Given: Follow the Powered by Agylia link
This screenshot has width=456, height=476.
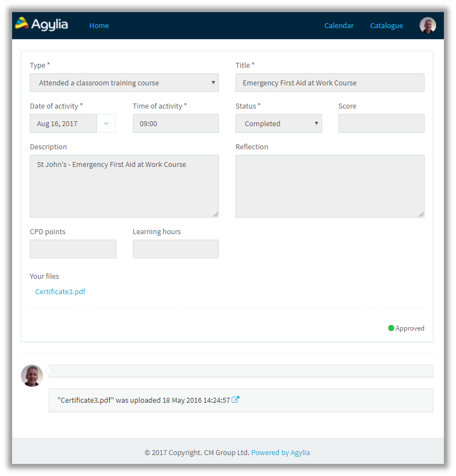Looking at the screenshot, I should pyautogui.click(x=281, y=452).
